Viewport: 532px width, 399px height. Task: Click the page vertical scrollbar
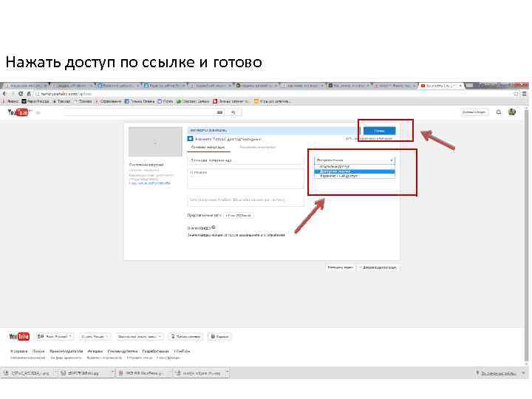pyautogui.click(x=526, y=234)
